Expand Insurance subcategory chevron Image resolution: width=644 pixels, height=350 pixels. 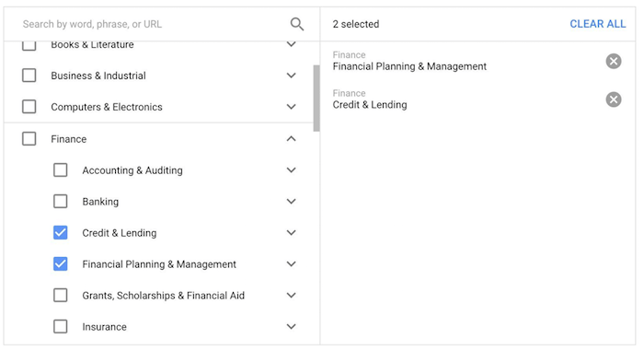292,327
